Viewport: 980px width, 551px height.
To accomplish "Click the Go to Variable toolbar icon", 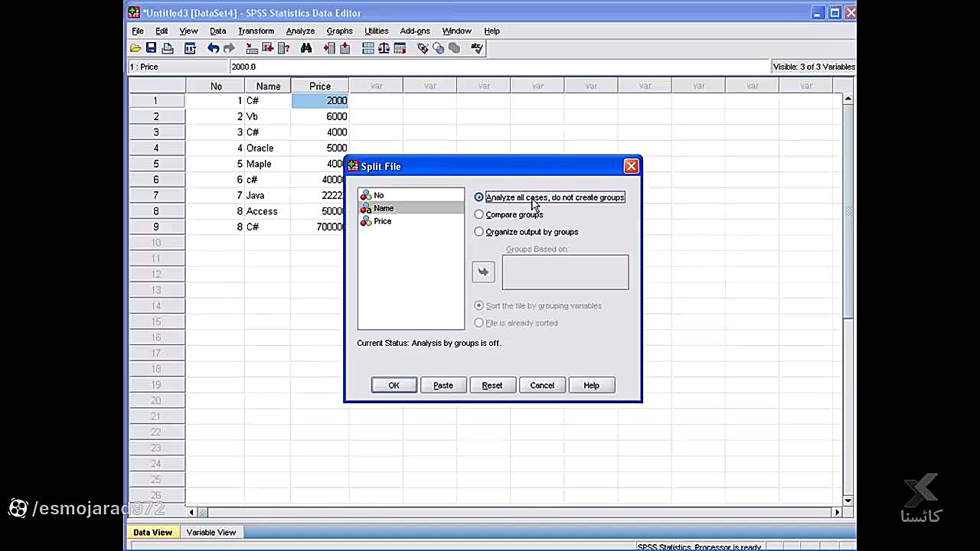I will [268, 48].
